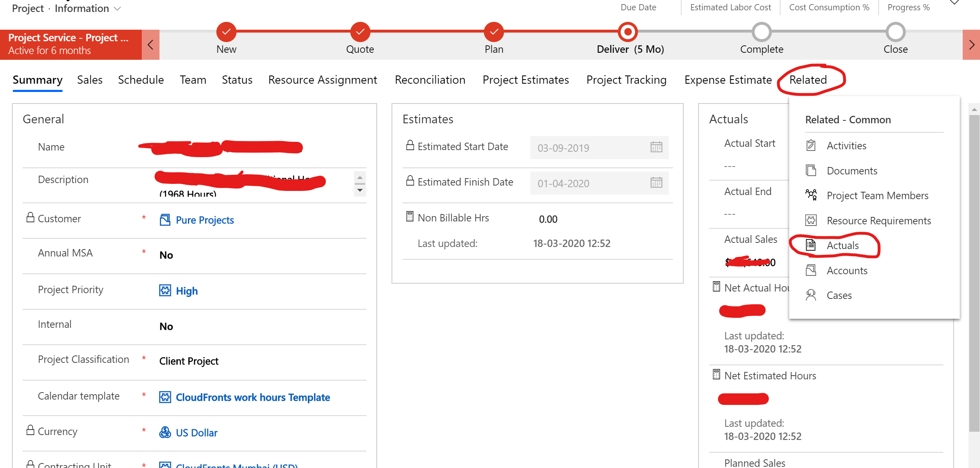This screenshot has height=468, width=980.
Task: Open Cases from Related menu
Action: click(x=839, y=295)
